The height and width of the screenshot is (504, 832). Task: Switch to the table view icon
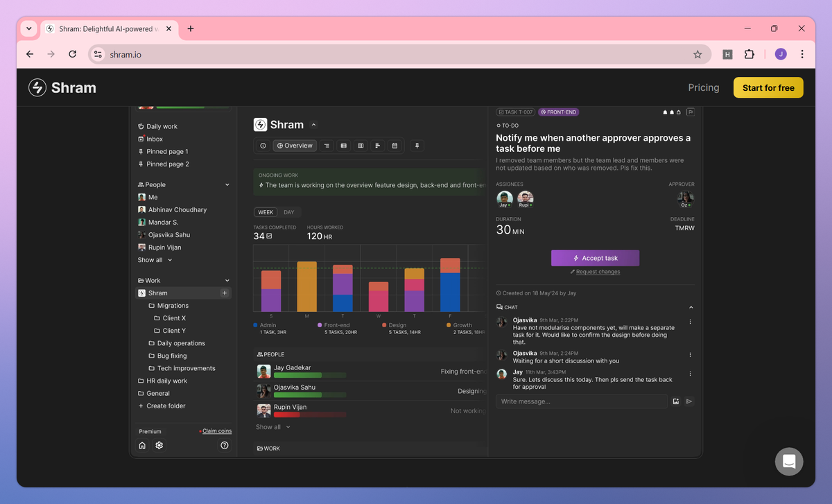[x=344, y=146]
